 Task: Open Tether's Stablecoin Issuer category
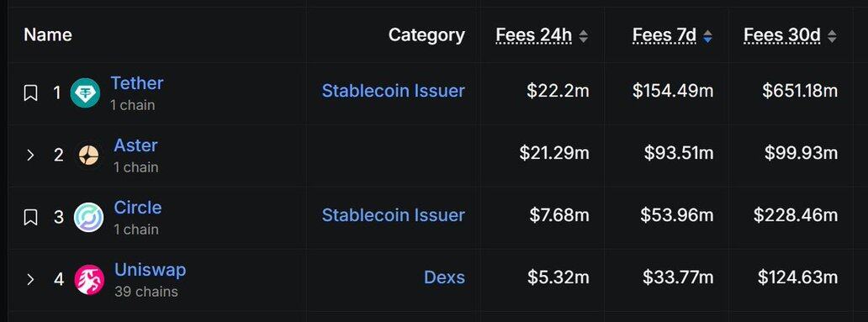393,91
